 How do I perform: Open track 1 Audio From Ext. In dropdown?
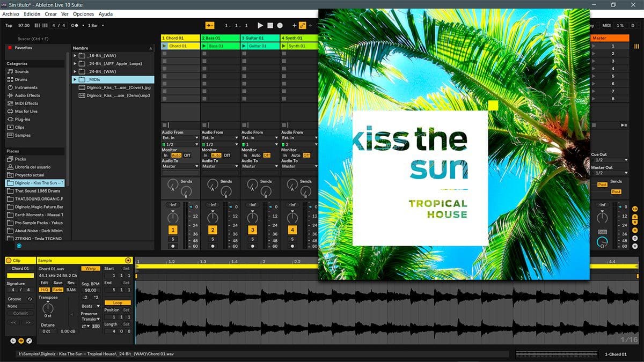tap(180, 138)
